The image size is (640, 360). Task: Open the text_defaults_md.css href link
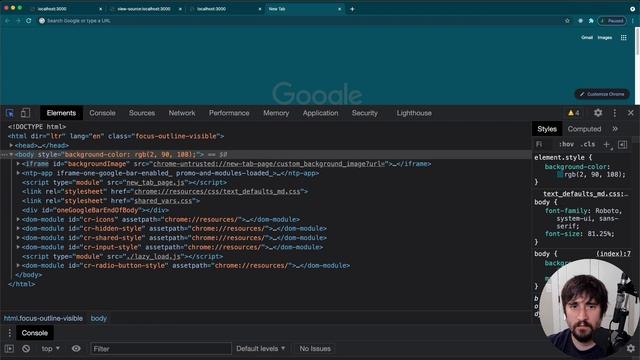pos(217,191)
